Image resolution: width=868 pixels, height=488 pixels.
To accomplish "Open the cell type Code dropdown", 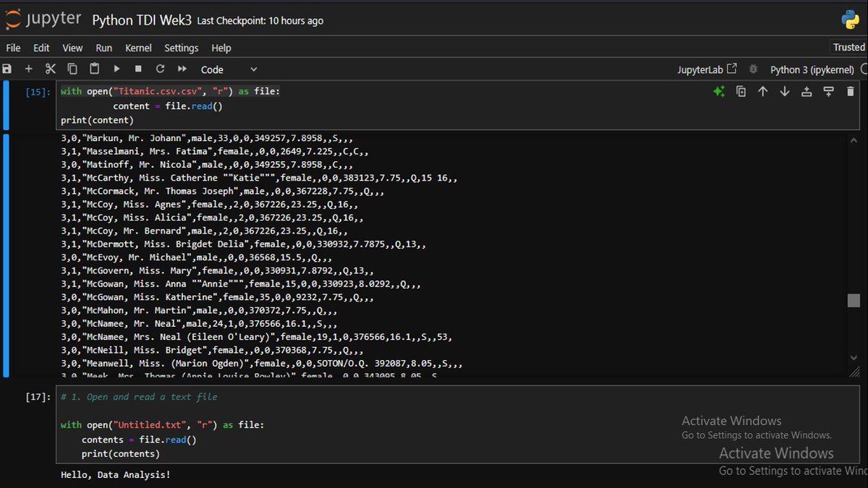I will 228,69.
